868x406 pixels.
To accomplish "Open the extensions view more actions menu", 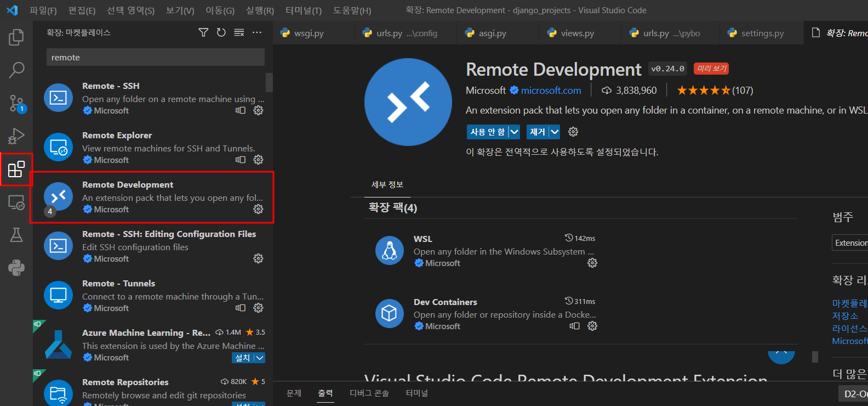I will (x=257, y=33).
